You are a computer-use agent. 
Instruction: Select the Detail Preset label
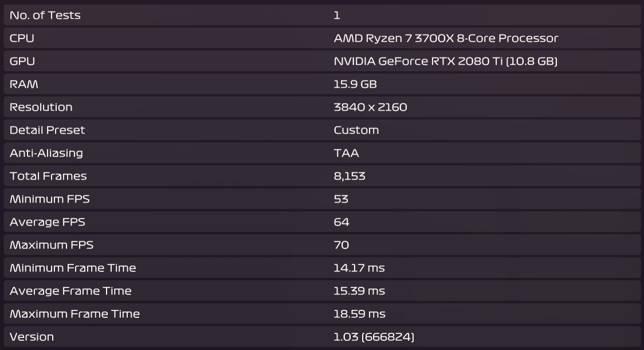click(47, 130)
